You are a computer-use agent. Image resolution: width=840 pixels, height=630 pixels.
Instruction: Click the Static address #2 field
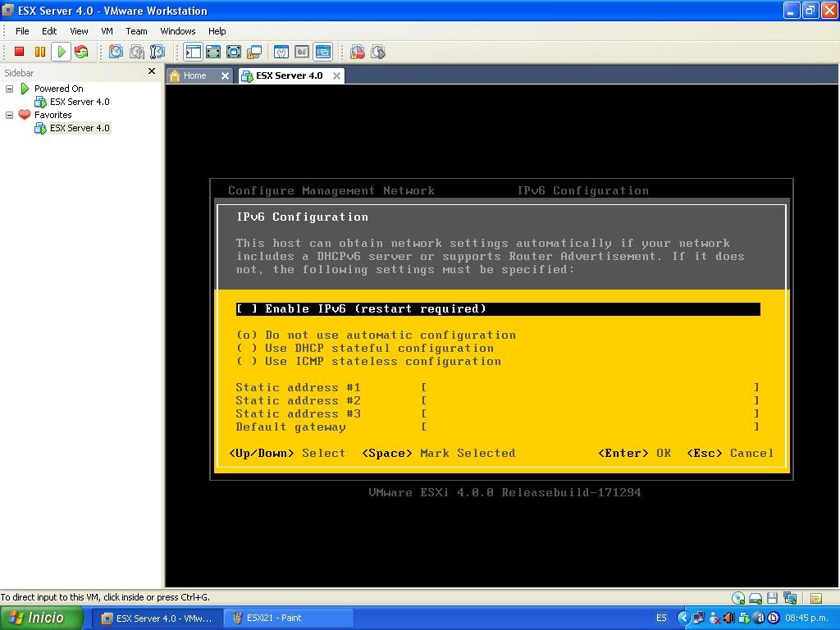click(x=590, y=400)
